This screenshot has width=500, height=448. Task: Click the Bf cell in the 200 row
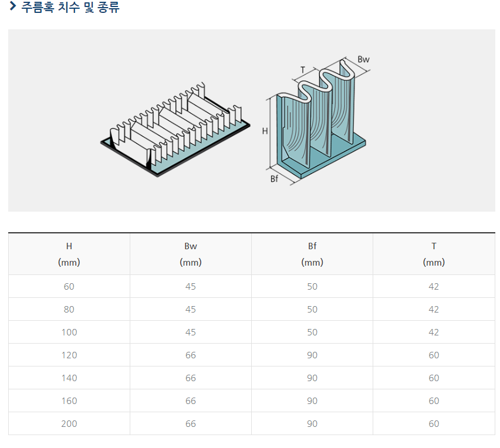(312, 423)
